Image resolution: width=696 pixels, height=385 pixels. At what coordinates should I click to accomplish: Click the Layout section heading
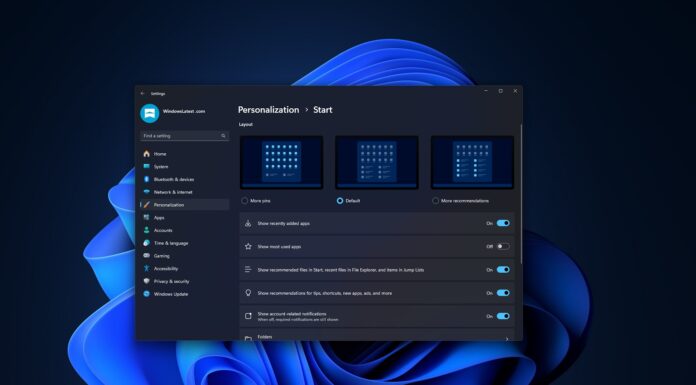[245, 124]
